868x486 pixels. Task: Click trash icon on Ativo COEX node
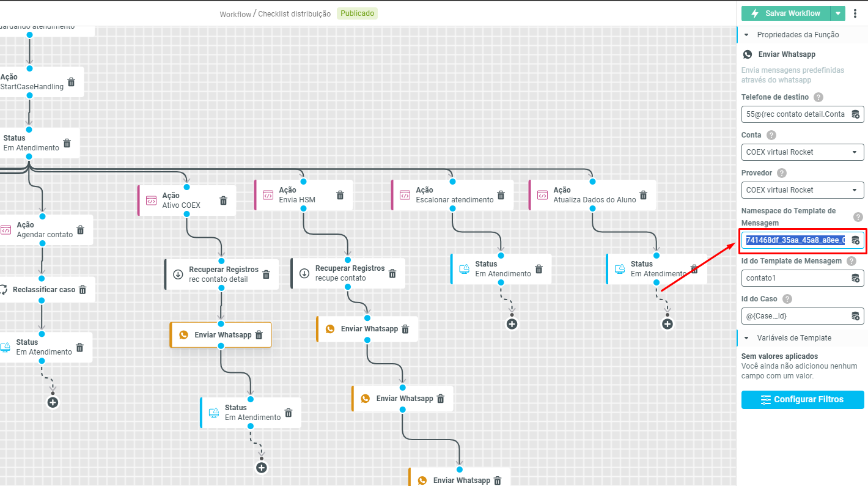tap(223, 201)
